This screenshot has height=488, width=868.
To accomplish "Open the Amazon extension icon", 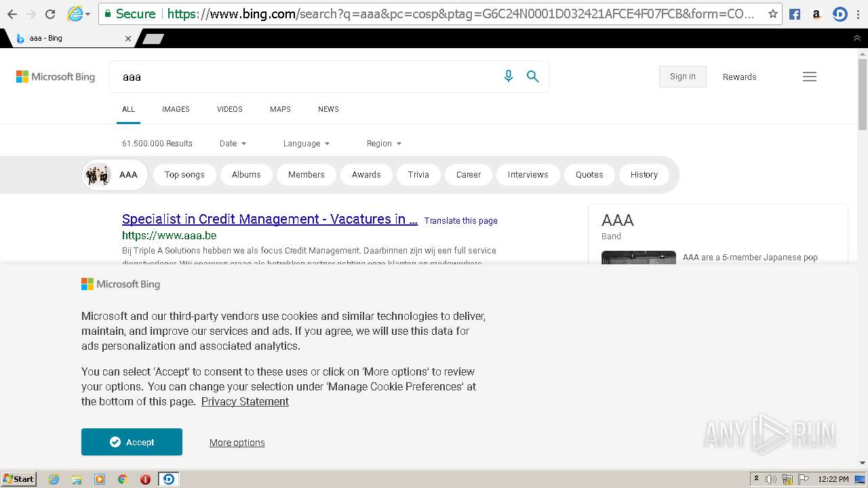I will click(x=816, y=14).
